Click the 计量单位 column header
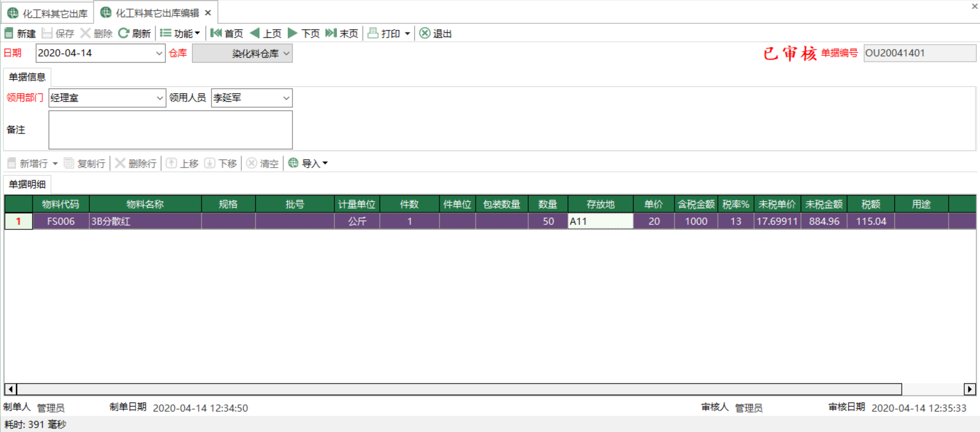This screenshot has width=980, height=432. (x=357, y=204)
